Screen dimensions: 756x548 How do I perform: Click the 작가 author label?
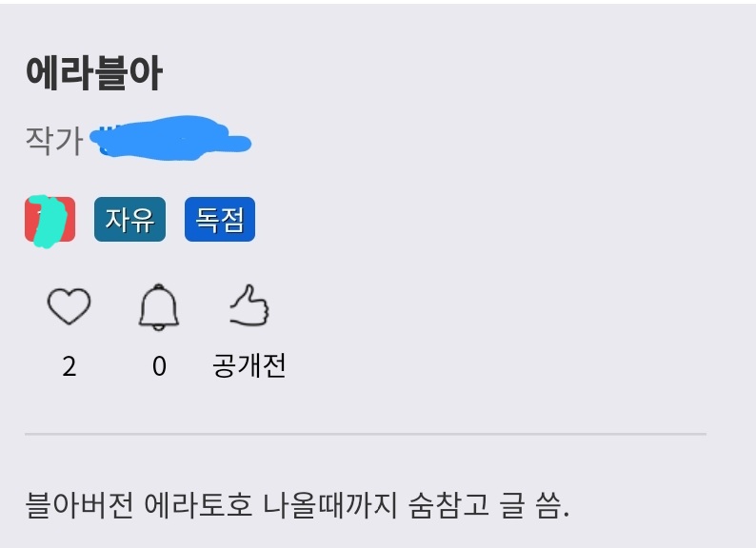[x=54, y=141]
